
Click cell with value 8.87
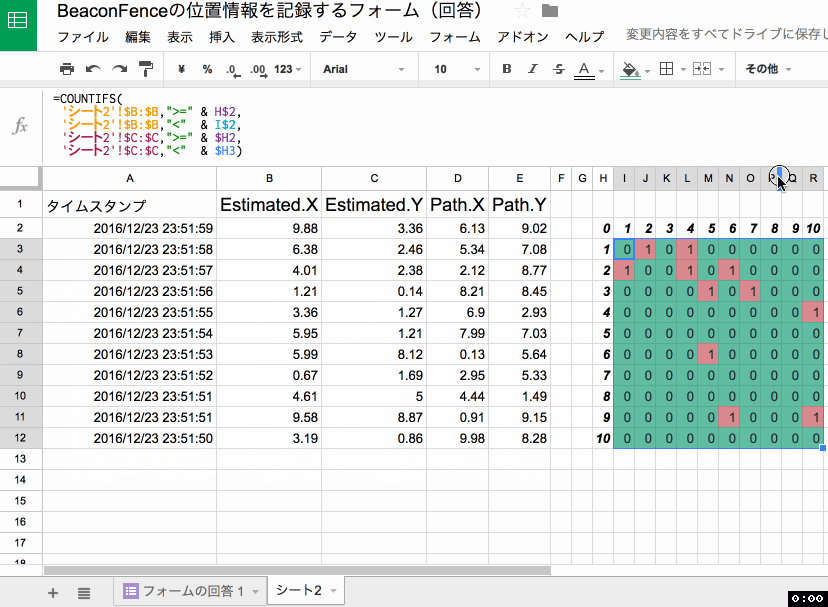point(374,417)
